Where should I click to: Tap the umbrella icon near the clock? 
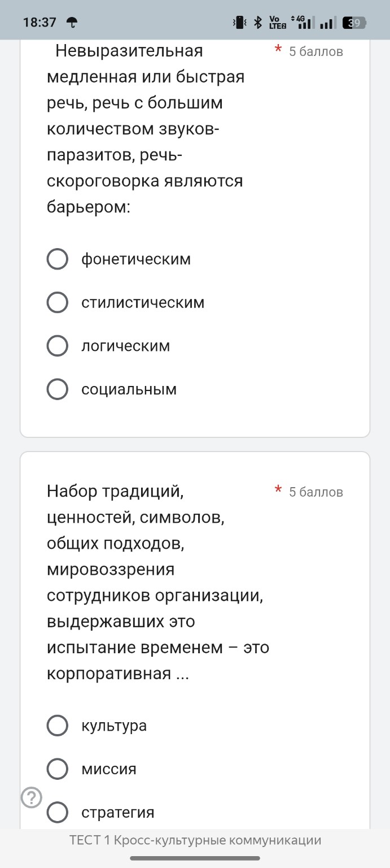tap(73, 23)
